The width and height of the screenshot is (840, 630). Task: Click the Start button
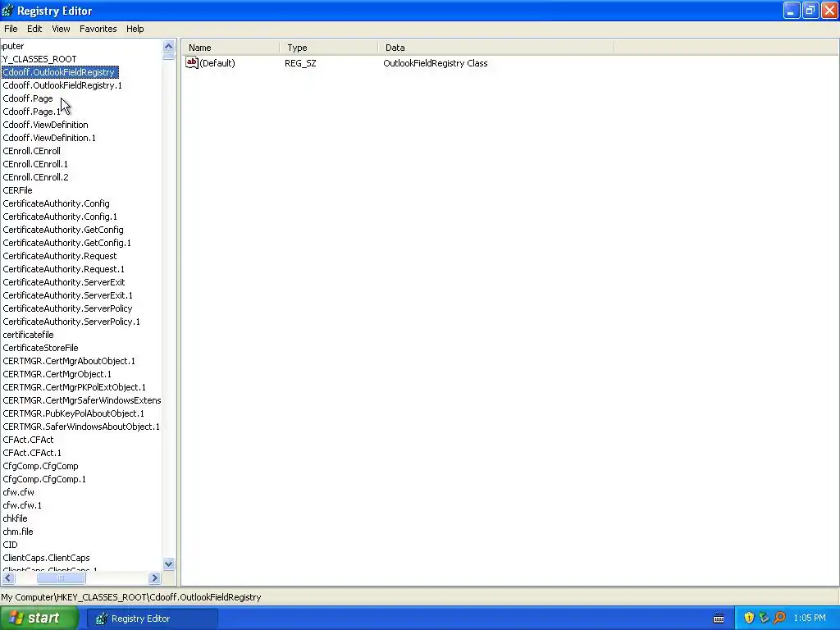[39, 618]
